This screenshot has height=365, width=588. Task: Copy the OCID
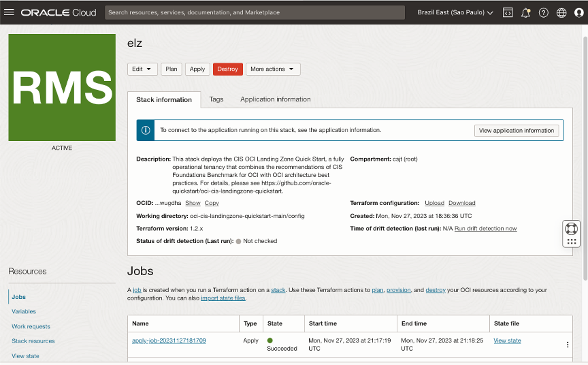(x=212, y=203)
